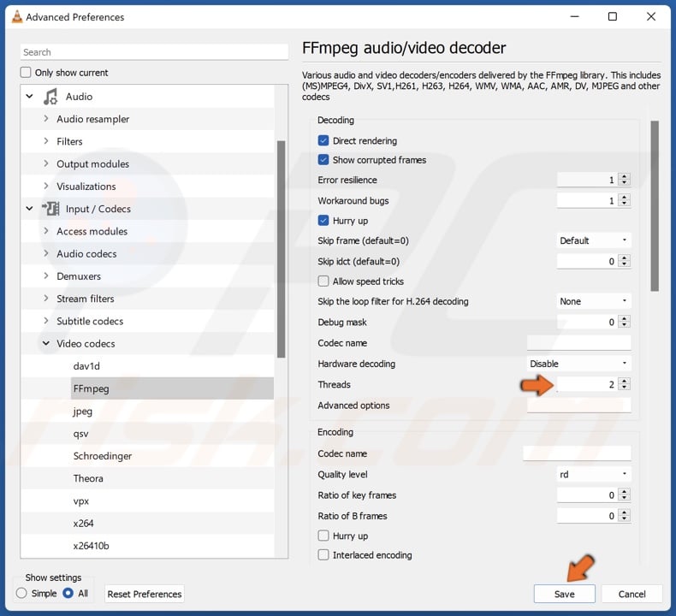Expand Stream filters node

(x=46, y=298)
